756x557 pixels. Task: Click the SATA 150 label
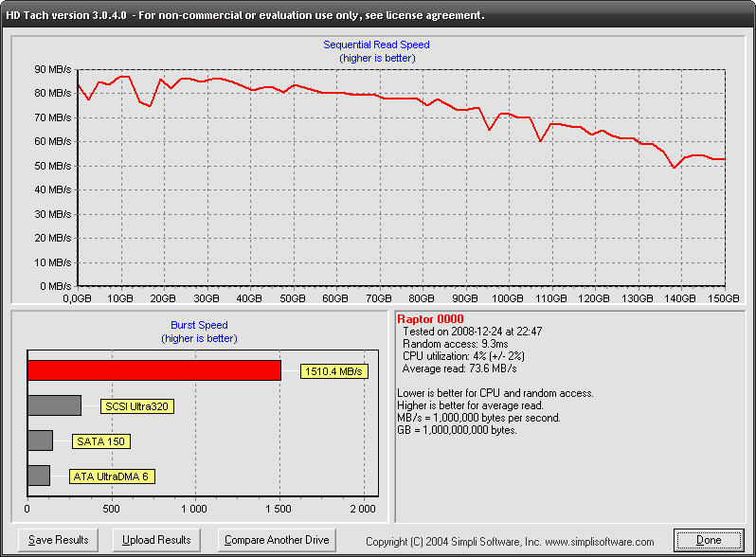click(100, 441)
